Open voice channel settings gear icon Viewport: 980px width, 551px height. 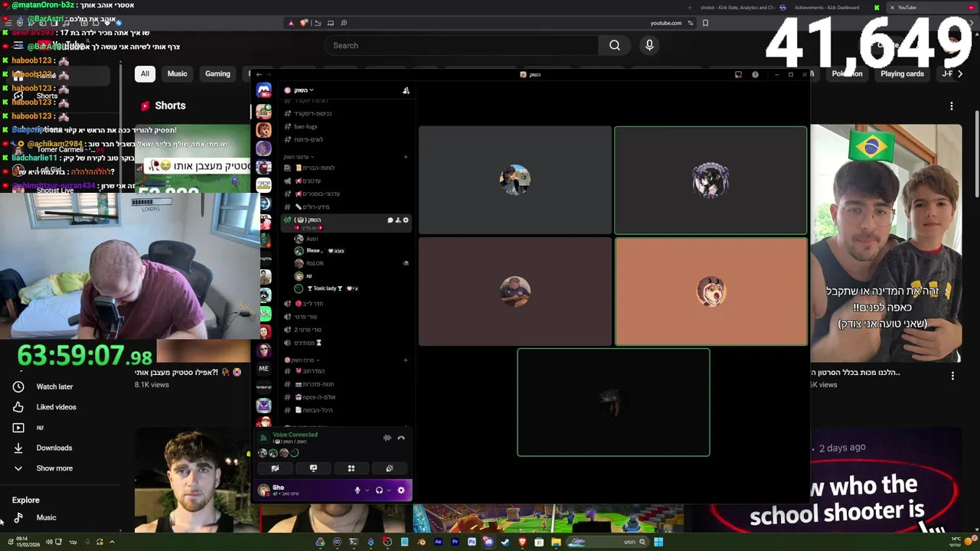point(406,220)
